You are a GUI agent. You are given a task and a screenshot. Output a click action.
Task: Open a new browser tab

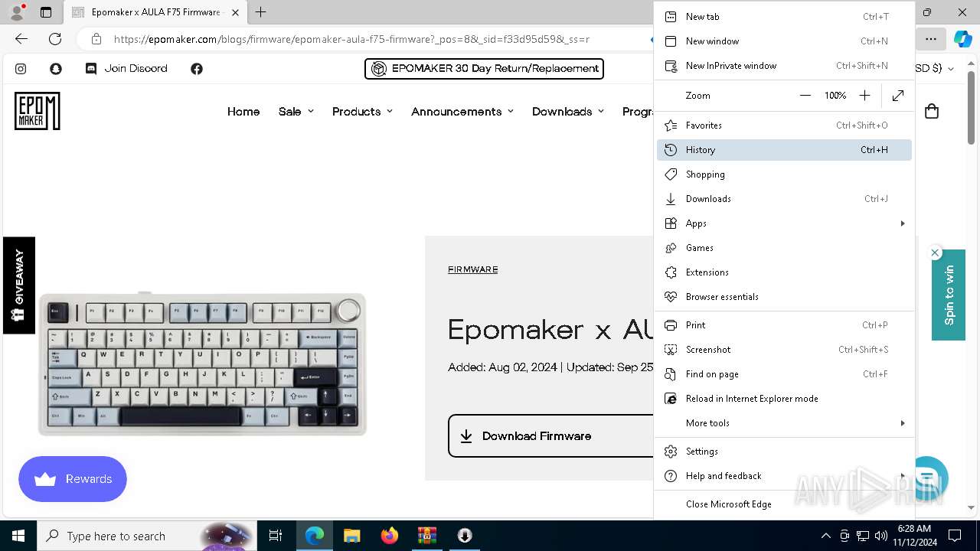point(261,12)
